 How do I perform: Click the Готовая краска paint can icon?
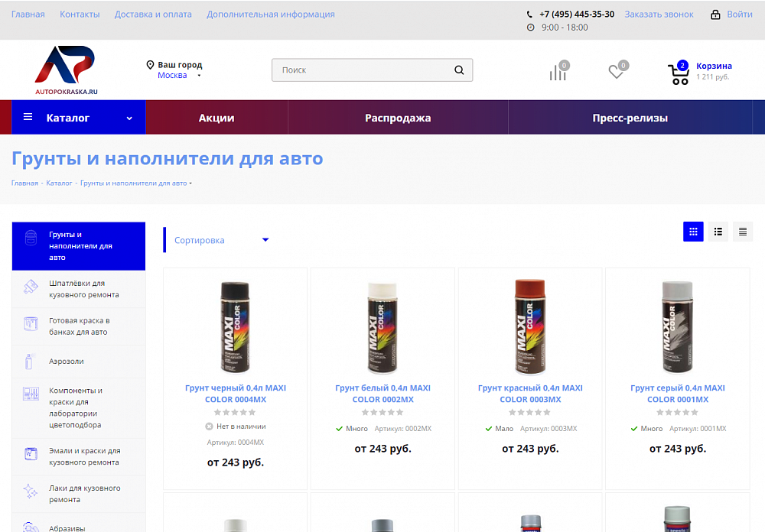(x=31, y=324)
